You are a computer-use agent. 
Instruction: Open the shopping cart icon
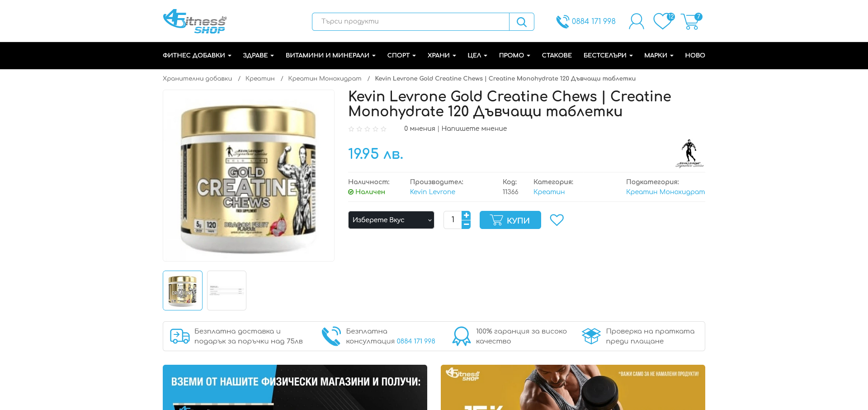[x=691, y=21]
